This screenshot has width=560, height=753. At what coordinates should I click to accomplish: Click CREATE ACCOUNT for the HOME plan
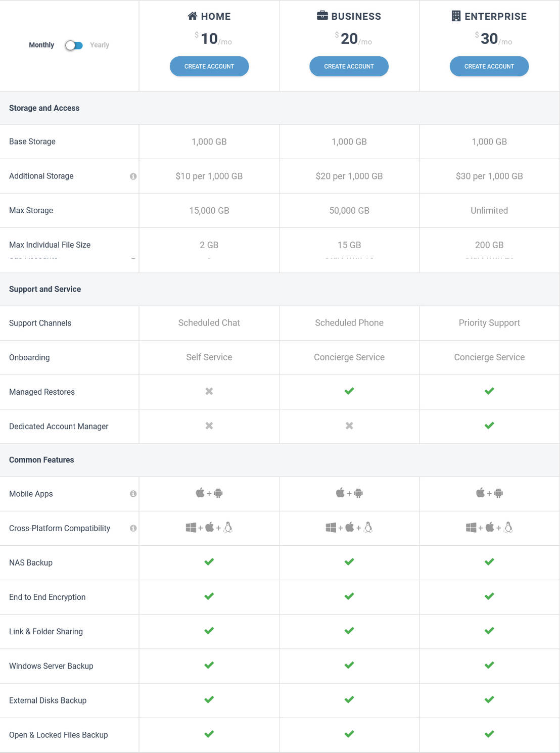point(209,66)
